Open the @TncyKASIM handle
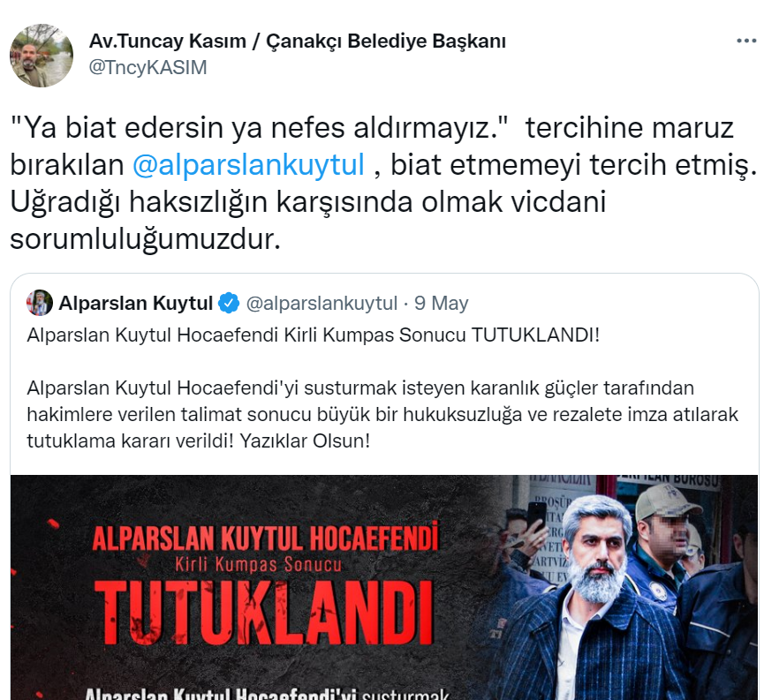 pos(148,67)
